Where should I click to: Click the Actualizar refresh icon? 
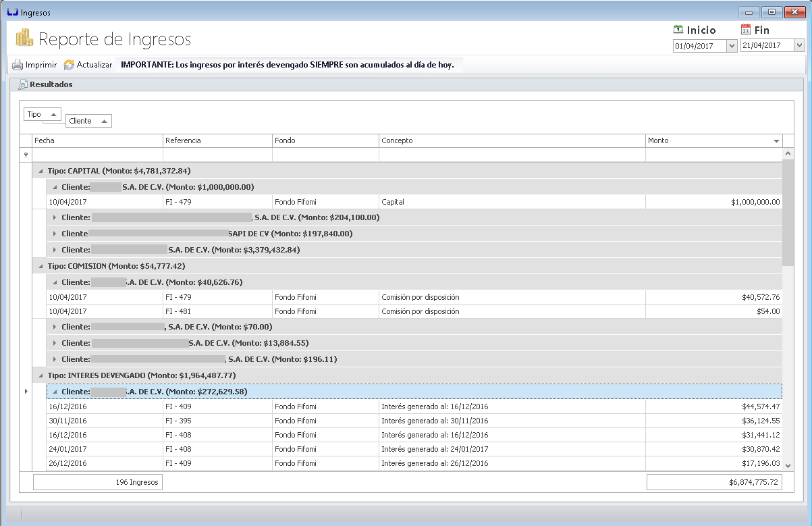67,65
